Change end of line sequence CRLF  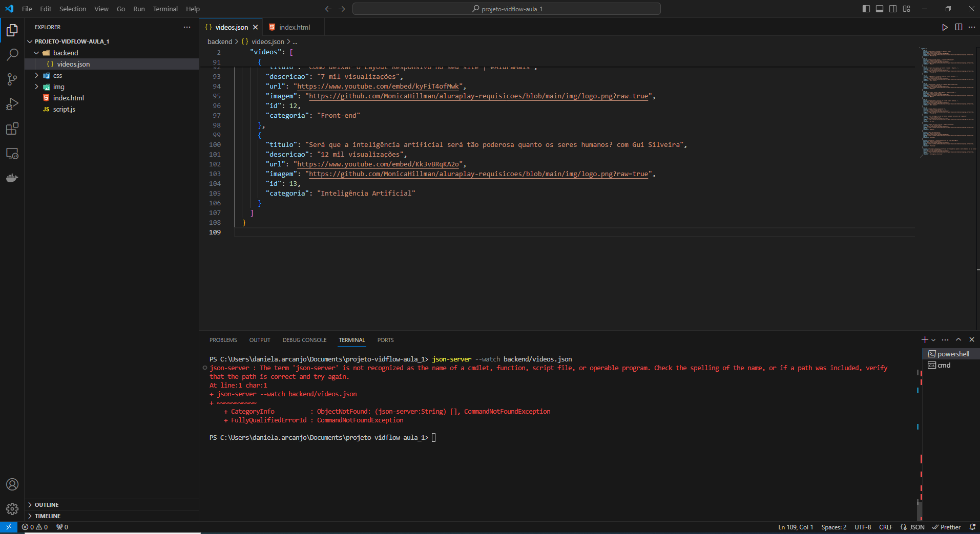pyautogui.click(x=886, y=527)
